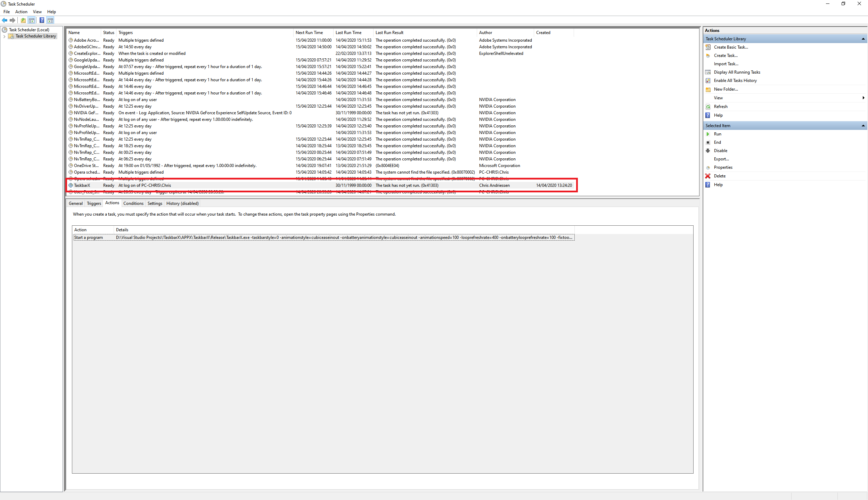Switch to the Conditions tab

[x=133, y=203]
